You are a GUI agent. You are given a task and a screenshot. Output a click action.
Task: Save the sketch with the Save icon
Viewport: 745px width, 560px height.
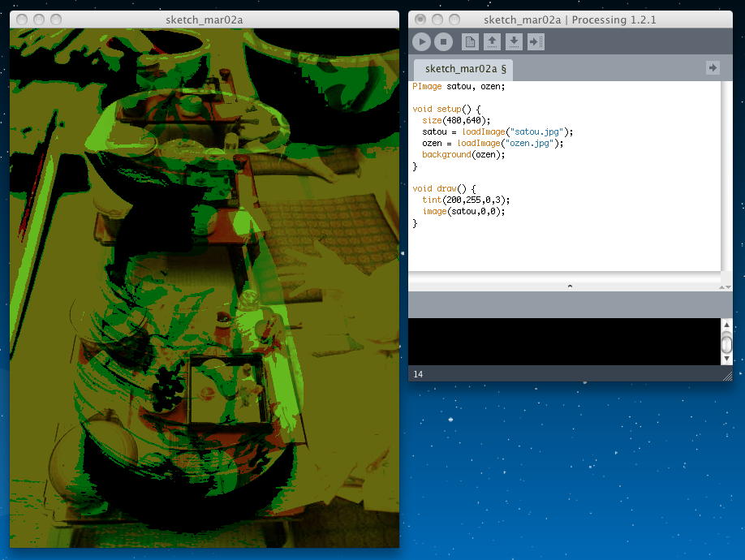point(514,42)
